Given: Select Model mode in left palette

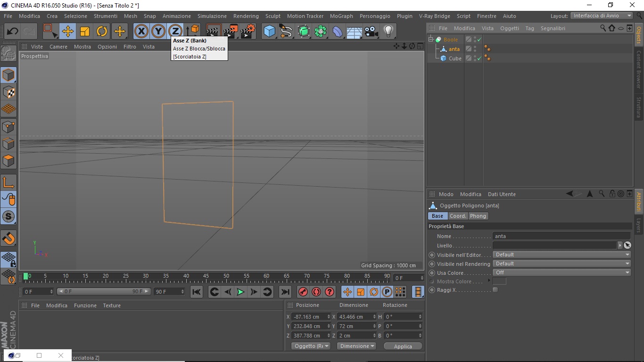Looking at the screenshot, I should (8, 75).
